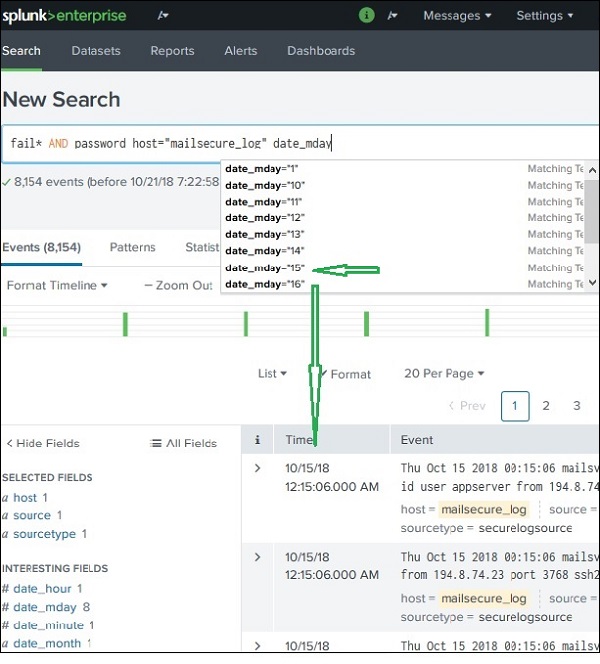Click the green info status icon
This screenshot has width=600, height=664.
(x=366, y=16)
